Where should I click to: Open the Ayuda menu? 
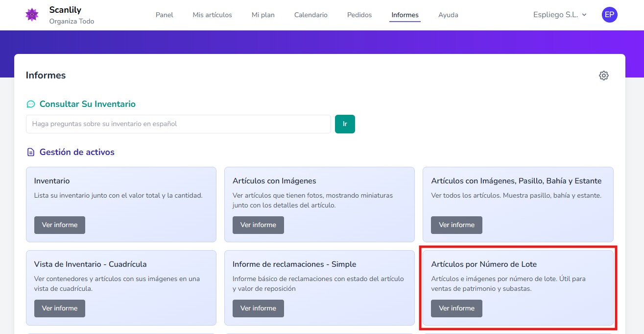tap(448, 15)
